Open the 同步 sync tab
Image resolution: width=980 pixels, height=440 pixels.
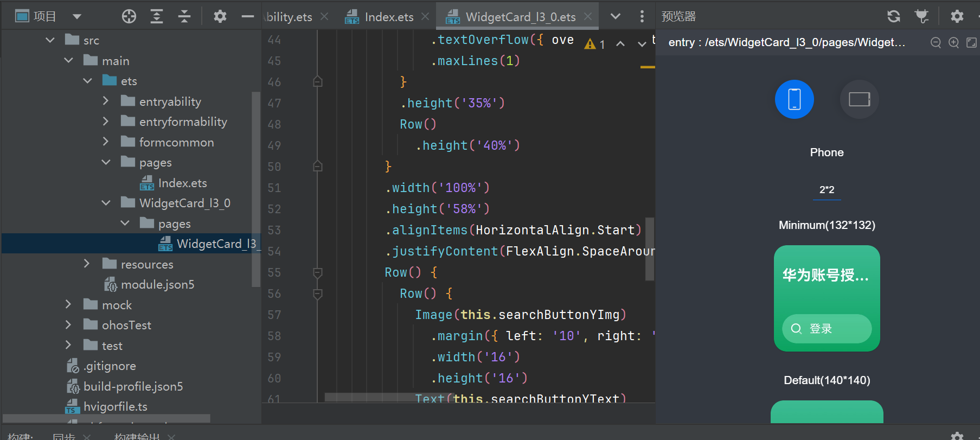coord(64,436)
